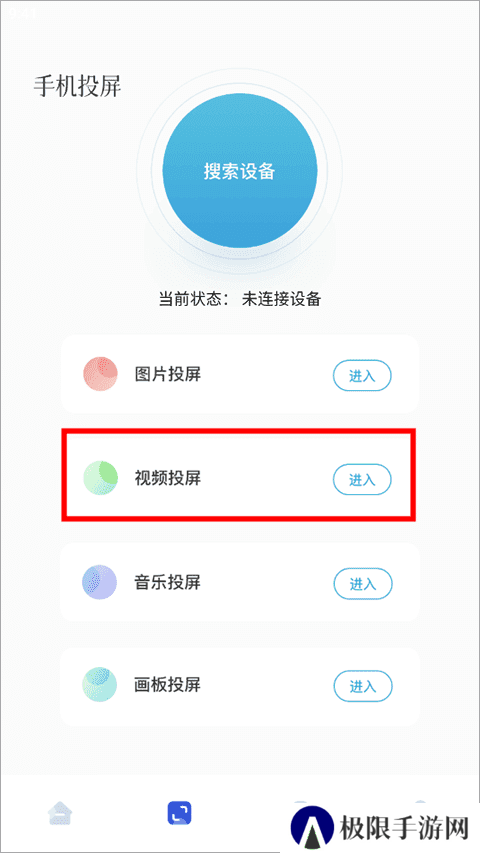480x853 pixels.
Task: Enter 画板投屏 via its 进入 button
Action: point(362,686)
